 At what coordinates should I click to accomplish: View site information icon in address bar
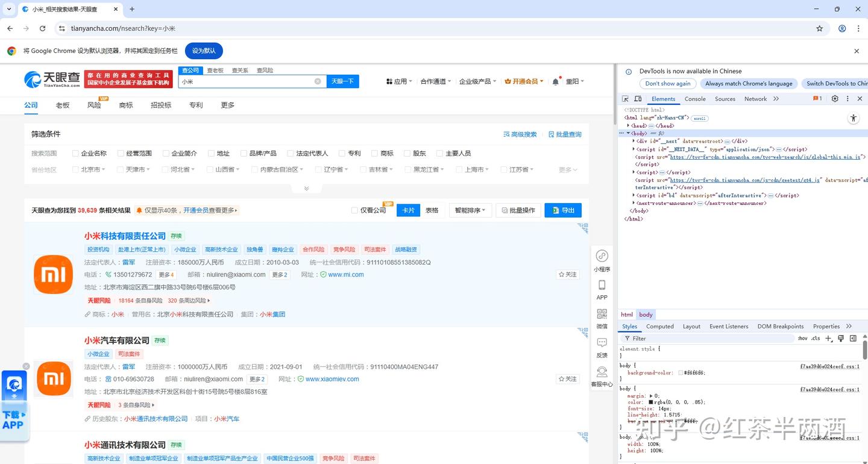click(x=61, y=28)
